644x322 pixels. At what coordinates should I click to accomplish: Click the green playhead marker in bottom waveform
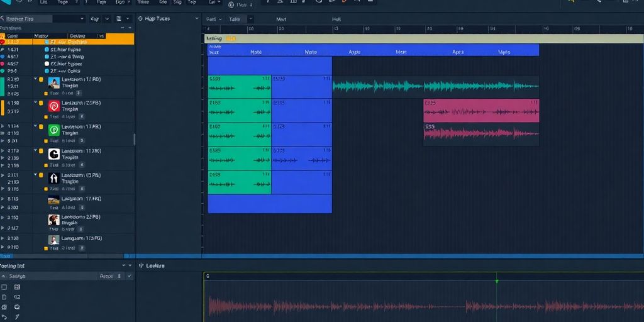point(497,281)
